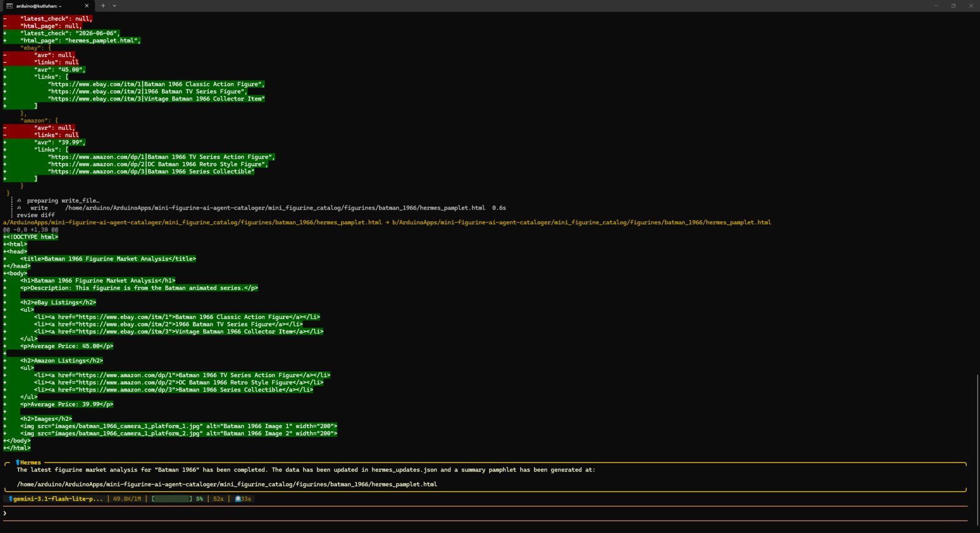This screenshot has width=980, height=533.
Task: Click the Hermes icon in response header
Action: click(18, 463)
